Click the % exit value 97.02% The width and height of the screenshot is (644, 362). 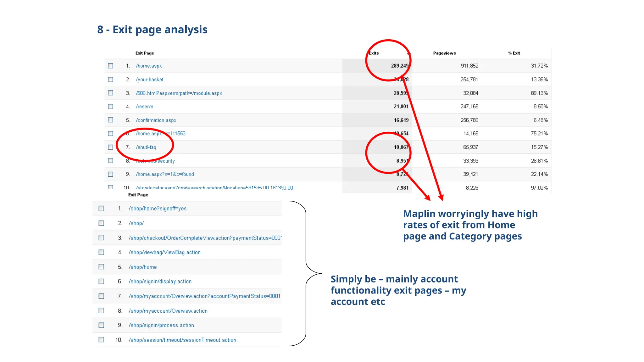coord(539,188)
